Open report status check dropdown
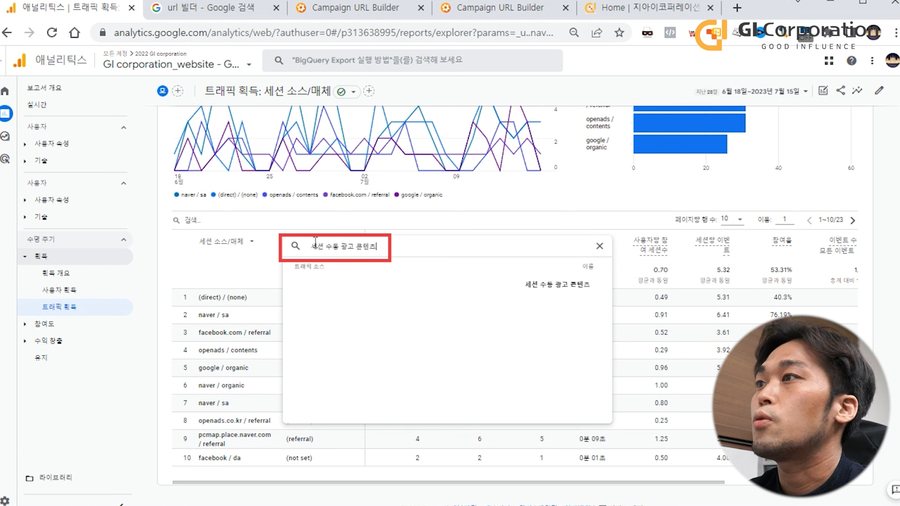 pyautogui.click(x=346, y=92)
